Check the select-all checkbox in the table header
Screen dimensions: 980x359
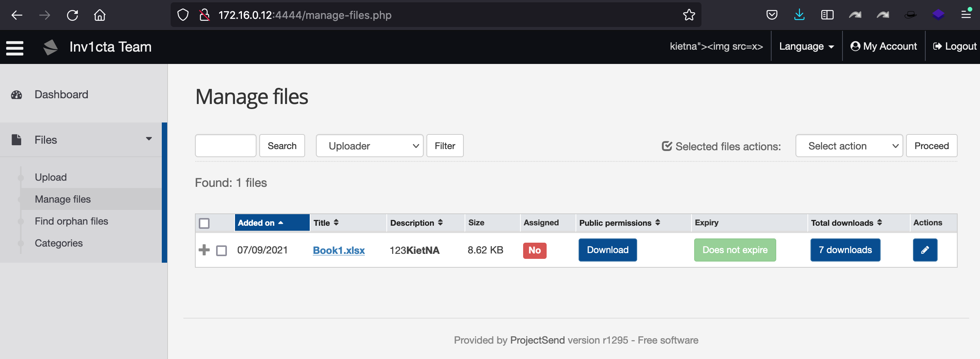click(204, 223)
